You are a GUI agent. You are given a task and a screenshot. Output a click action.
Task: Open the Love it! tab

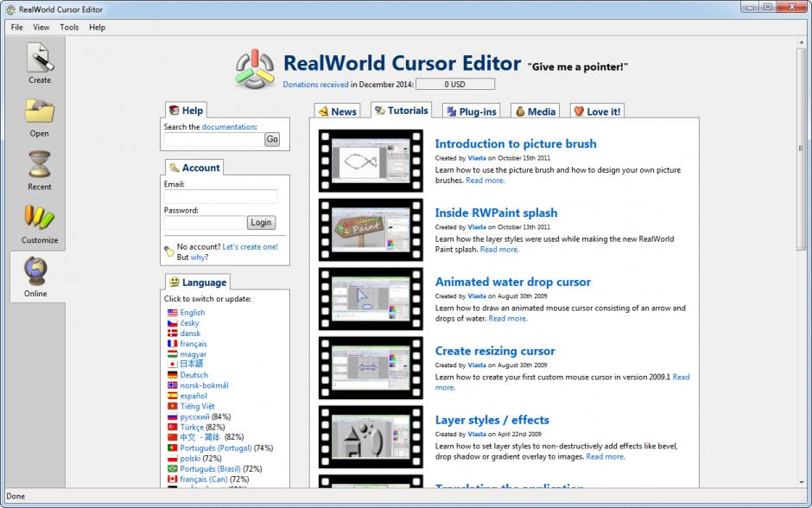(597, 111)
